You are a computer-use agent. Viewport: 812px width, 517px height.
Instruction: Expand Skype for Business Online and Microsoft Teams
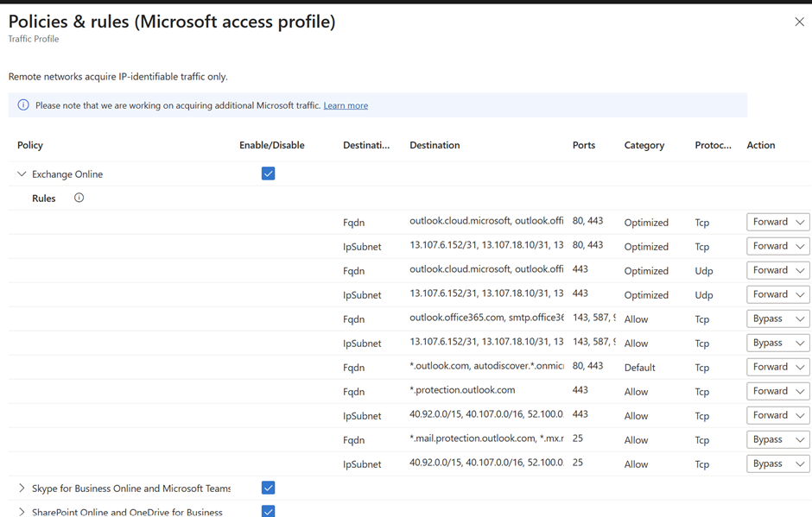pos(22,488)
